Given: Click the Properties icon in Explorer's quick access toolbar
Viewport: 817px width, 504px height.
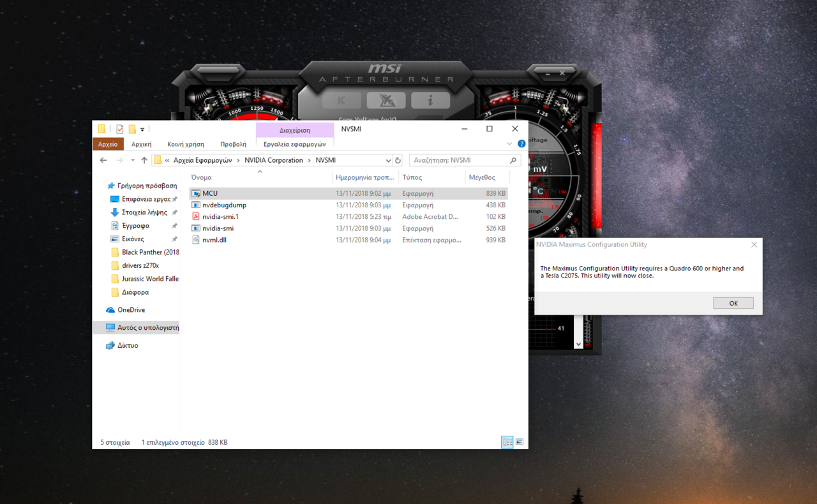Looking at the screenshot, I should [119, 129].
